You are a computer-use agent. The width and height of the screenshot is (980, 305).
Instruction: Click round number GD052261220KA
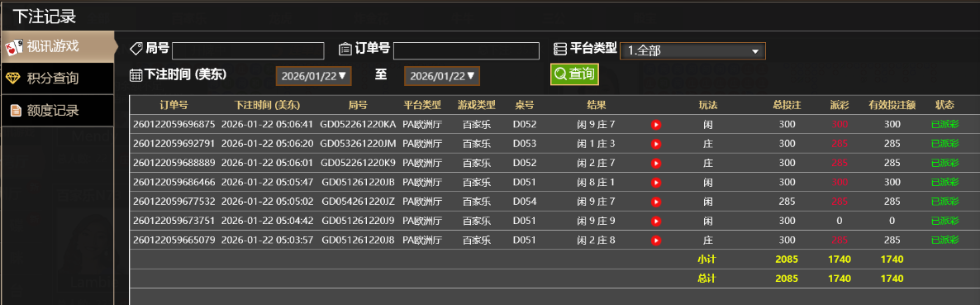coord(358,124)
